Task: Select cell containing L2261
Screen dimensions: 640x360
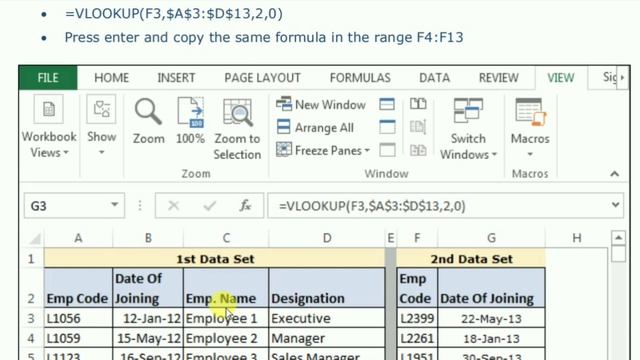Action: pyautogui.click(x=417, y=338)
